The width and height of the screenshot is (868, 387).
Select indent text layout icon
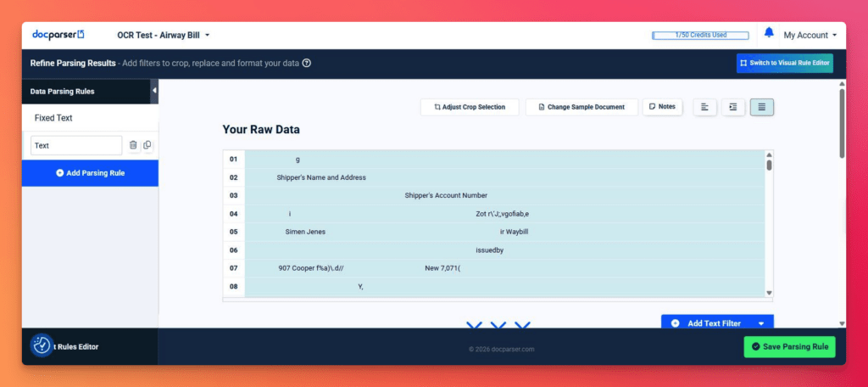pos(733,107)
